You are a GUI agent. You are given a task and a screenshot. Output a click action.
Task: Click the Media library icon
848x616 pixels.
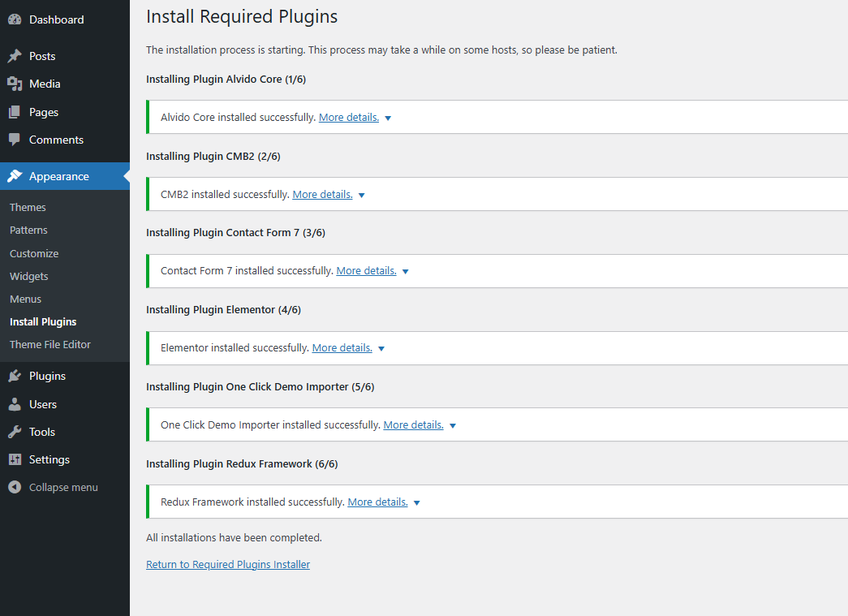[15, 84]
